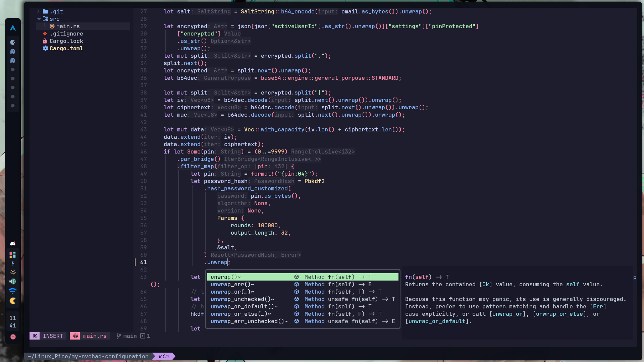
Task: Click the src open folder icon
Action: coord(45,19)
